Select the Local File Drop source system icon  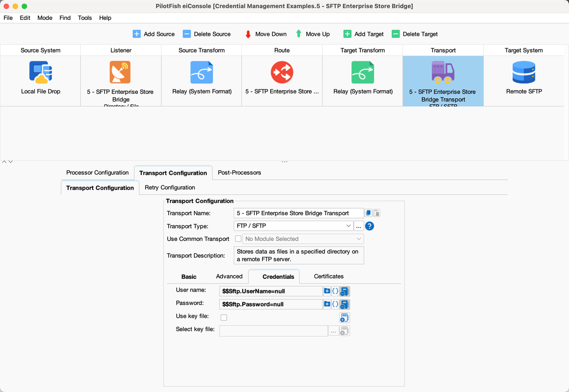(x=41, y=72)
